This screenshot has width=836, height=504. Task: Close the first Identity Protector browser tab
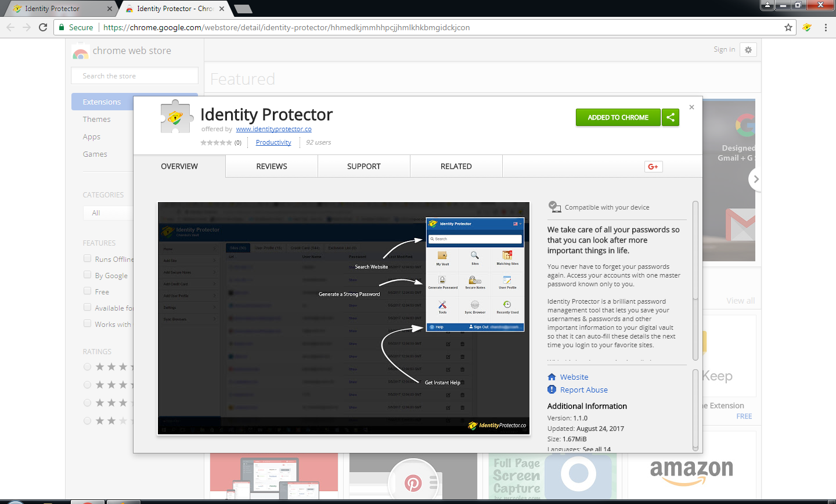(110, 9)
